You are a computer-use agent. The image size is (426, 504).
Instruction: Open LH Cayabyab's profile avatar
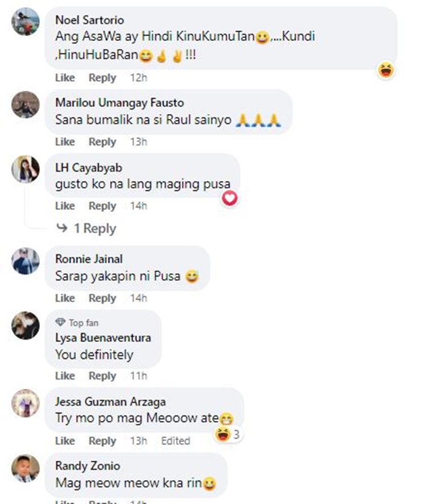26,169
